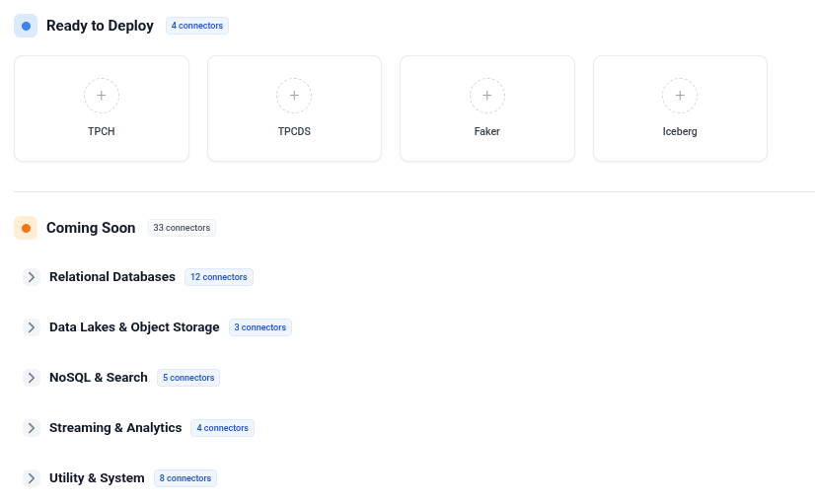Expand NoSQL & Search chevron
This screenshot has height=504, width=815.
pos(32,378)
